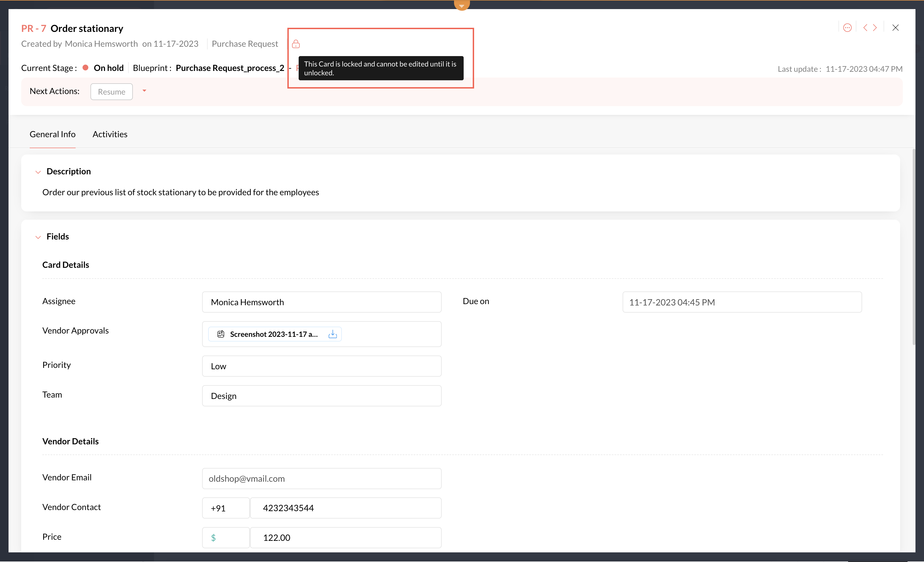Viewport: 924px width, 562px height.
Task: Close the card detail panel
Action: pyautogui.click(x=895, y=28)
